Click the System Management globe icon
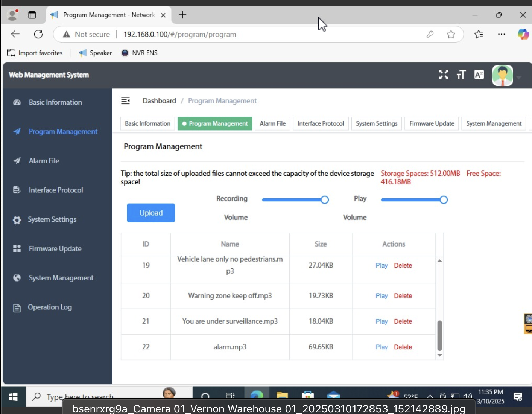The image size is (532, 414). (x=17, y=278)
